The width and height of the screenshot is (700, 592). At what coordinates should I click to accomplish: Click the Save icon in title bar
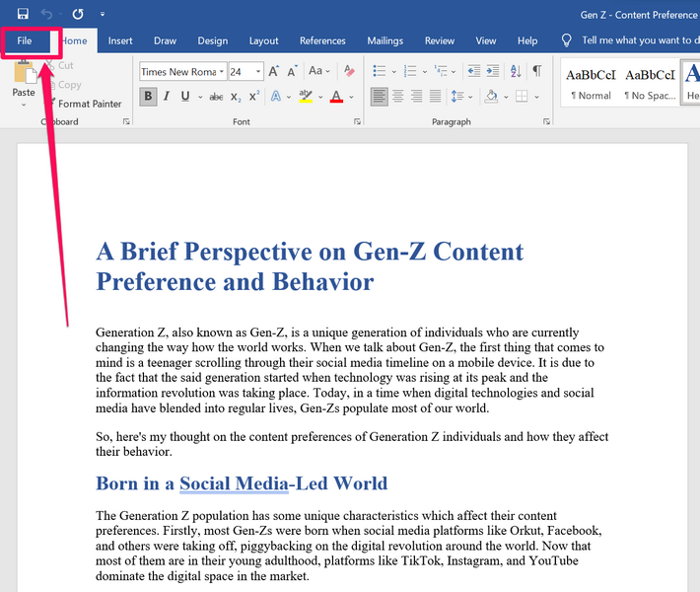click(x=23, y=15)
